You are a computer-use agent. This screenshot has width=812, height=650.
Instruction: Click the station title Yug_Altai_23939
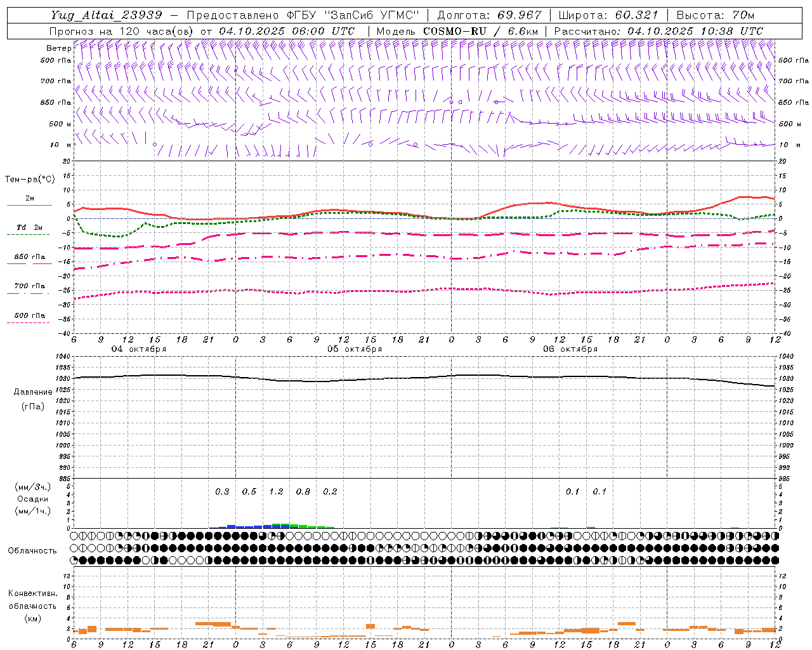(x=107, y=15)
